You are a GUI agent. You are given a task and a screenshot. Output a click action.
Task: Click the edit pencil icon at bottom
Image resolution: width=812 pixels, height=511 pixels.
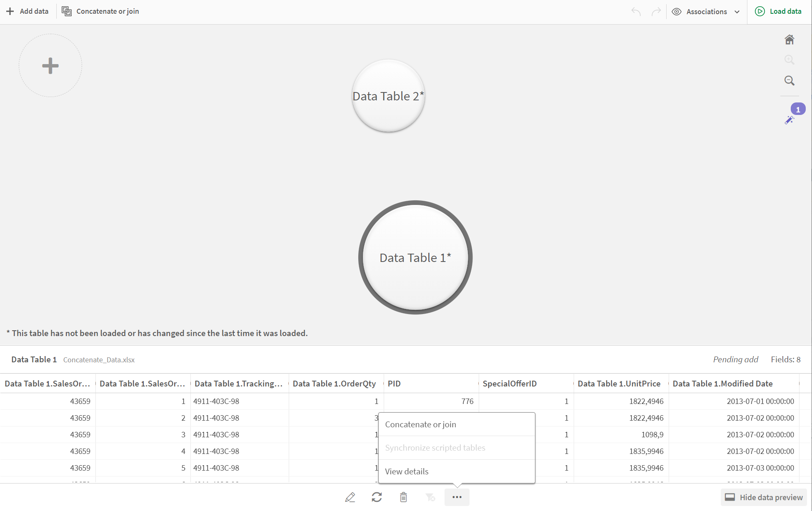tap(350, 496)
